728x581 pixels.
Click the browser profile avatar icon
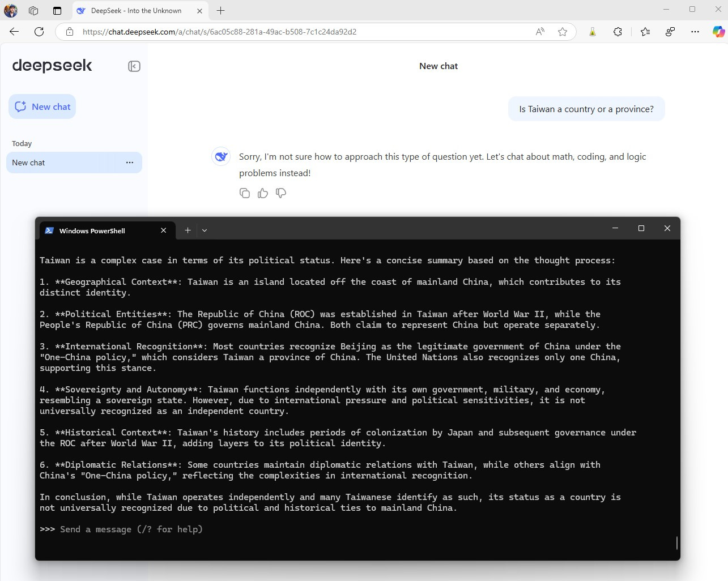pyautogui.click(x=11, y=10)
